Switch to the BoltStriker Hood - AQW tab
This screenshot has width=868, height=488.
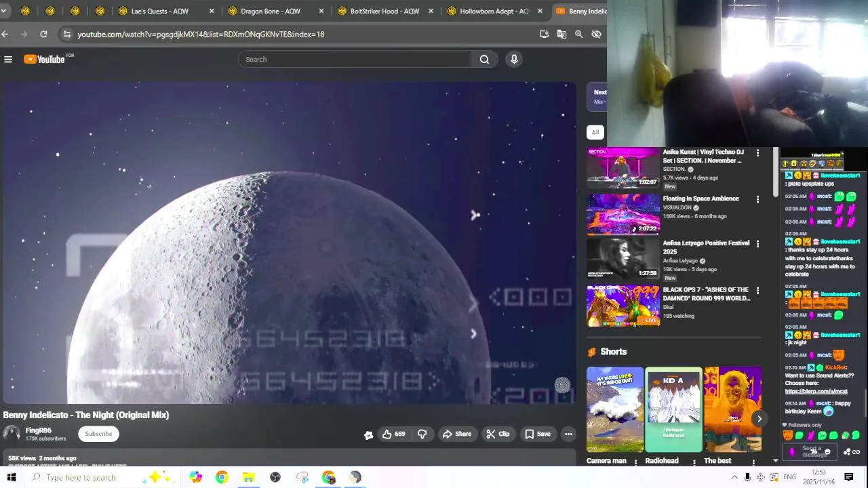click(384, 11)
